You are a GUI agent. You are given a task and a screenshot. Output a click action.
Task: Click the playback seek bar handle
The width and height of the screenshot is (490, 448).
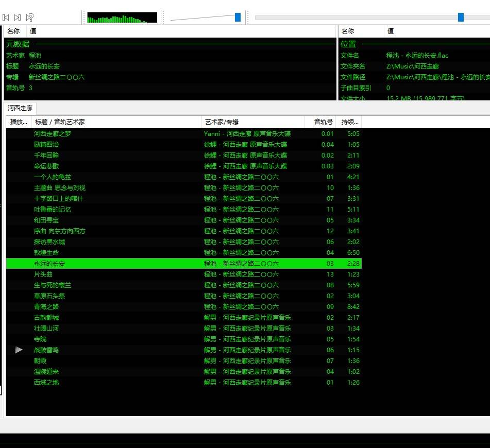461,17
